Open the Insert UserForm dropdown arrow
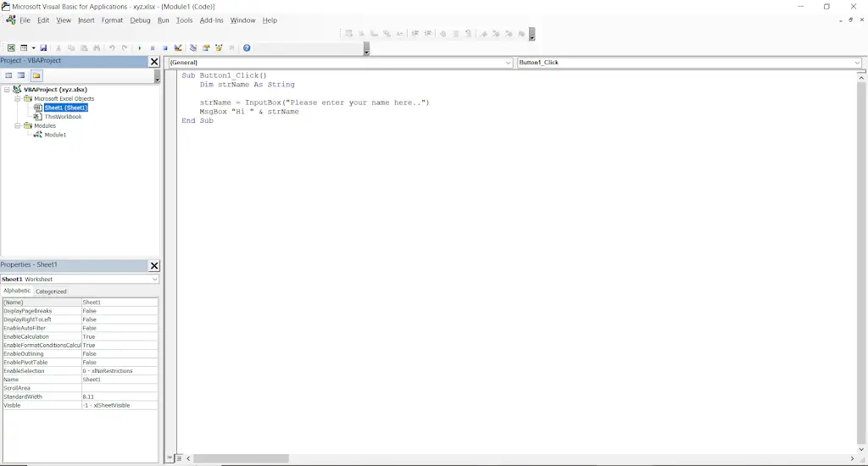The image size is (868, 466). tap(33, 48)
